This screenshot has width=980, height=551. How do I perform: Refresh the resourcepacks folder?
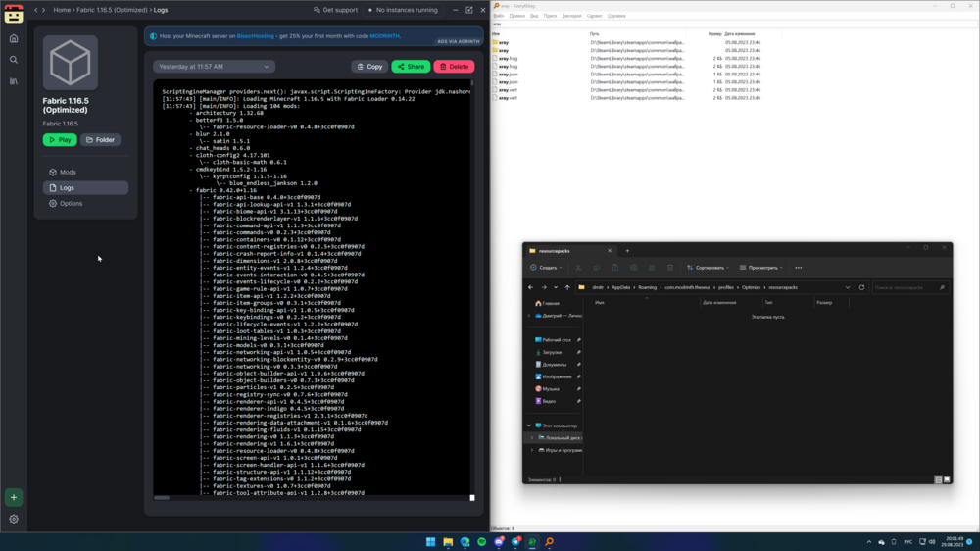click(861, 287)
